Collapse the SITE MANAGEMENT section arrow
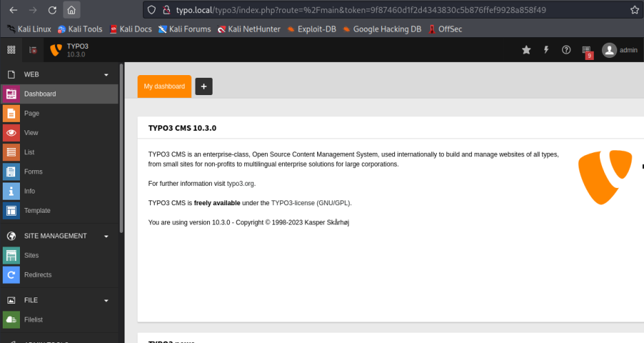 pos(107,236)
